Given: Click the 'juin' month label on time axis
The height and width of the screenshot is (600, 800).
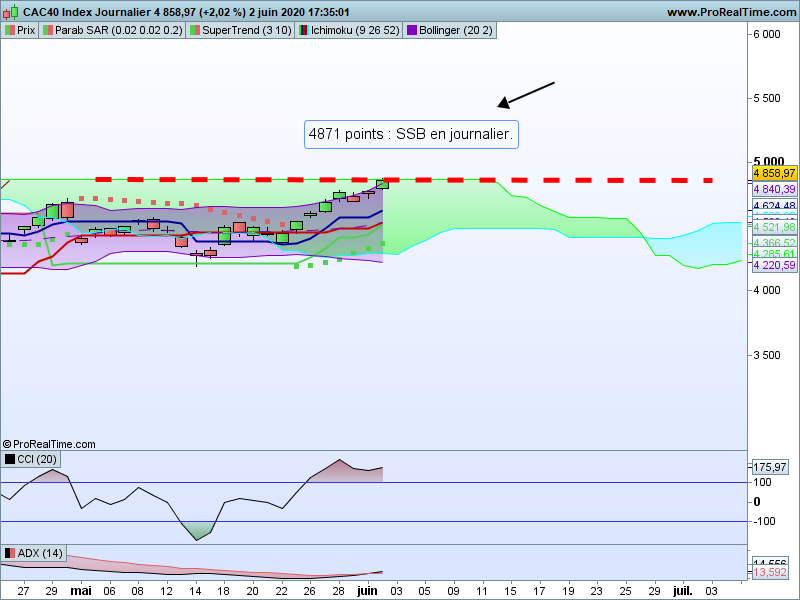Looking at the screenshot, I should (367, 591).
